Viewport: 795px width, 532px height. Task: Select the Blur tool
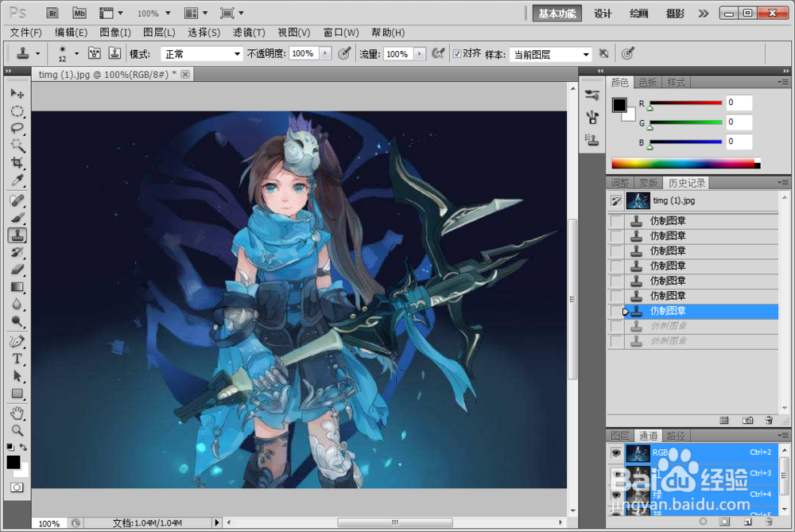17,304
